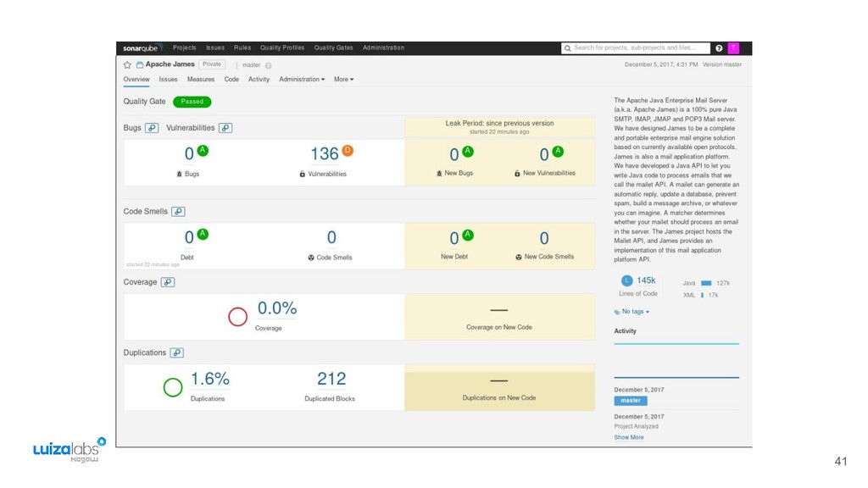Click the 0 Code Smells count
The height and width of the screenshot is (488, 868).
tap(331, 238)
